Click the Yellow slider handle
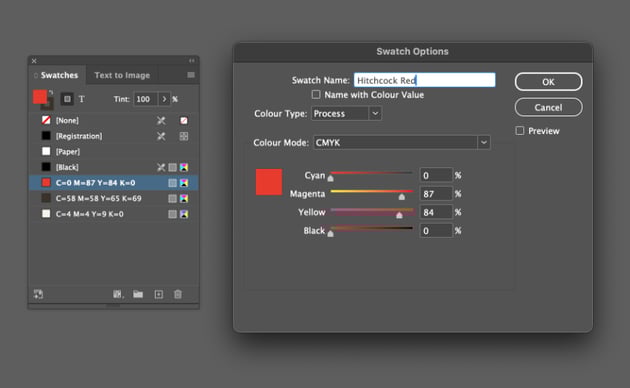 pyautogui.click(x=399, y=215)
